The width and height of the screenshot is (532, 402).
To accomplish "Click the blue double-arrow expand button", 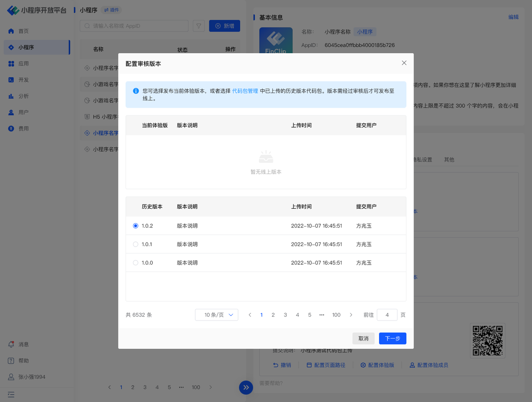I will [246, 387].
